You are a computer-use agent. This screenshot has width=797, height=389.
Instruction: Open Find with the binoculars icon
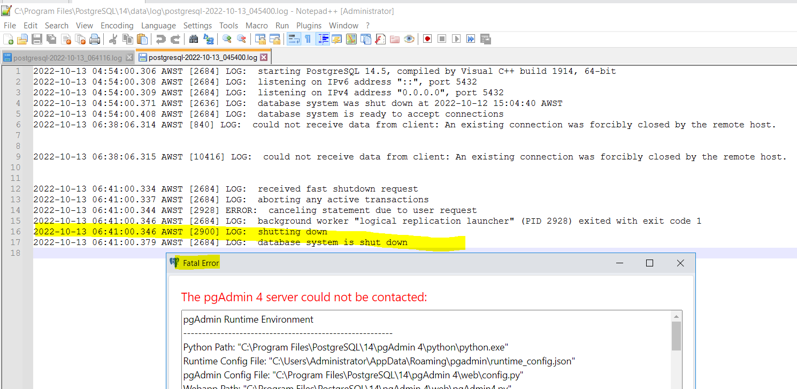[x=193, y=39]
